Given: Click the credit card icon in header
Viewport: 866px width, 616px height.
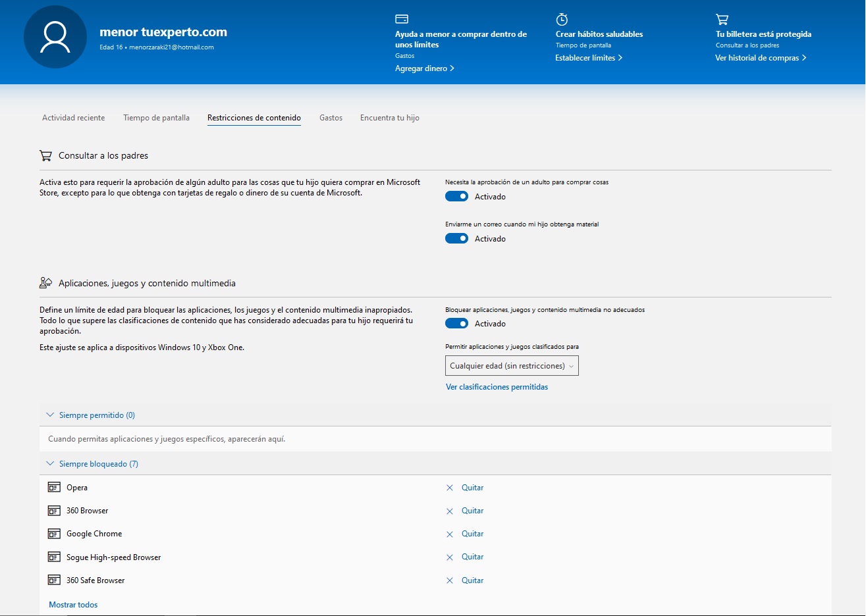Looking at the screenshot, I should pyautogui.click(x=402, y=19).
